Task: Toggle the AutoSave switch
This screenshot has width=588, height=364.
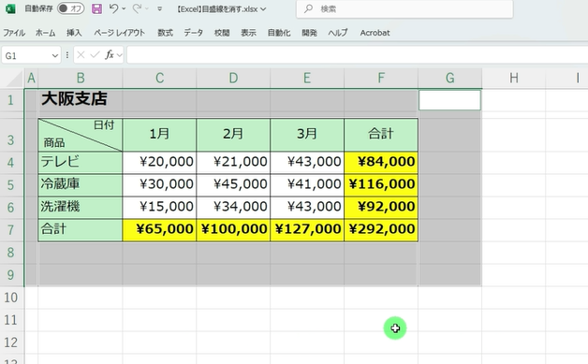Action: 70,8
